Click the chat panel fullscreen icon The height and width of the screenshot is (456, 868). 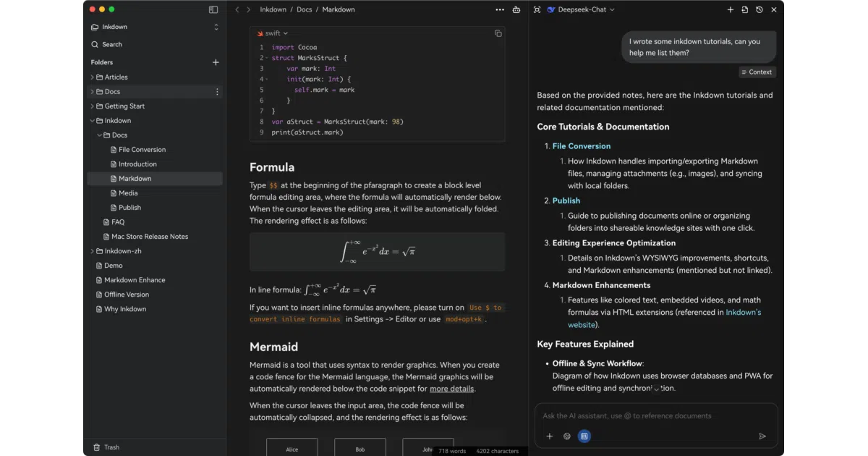point(537,9)
